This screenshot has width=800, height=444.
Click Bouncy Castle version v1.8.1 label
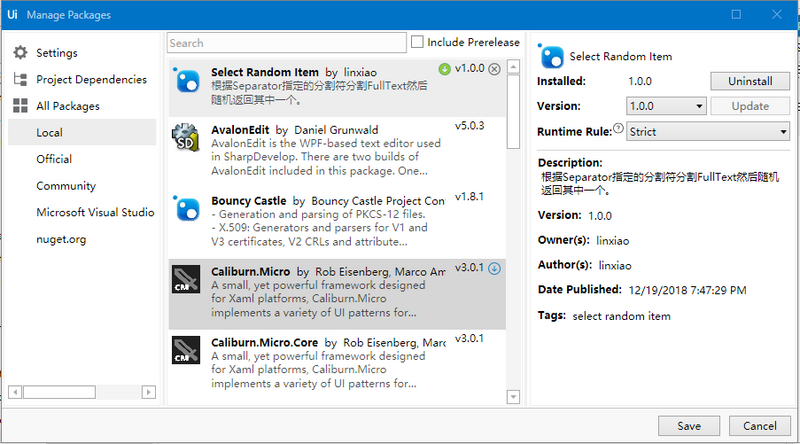[469, 196]
